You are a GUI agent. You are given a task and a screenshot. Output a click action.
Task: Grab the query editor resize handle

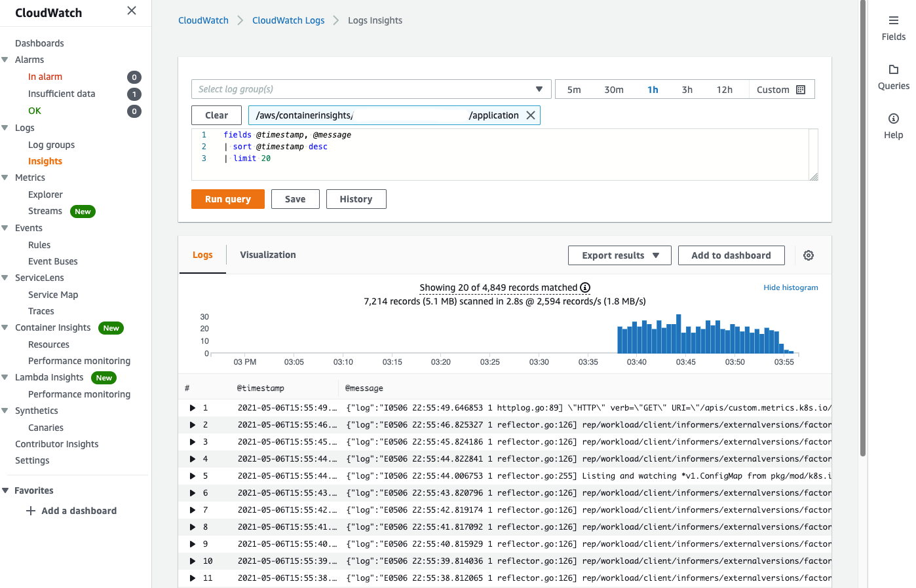[814, 176]
